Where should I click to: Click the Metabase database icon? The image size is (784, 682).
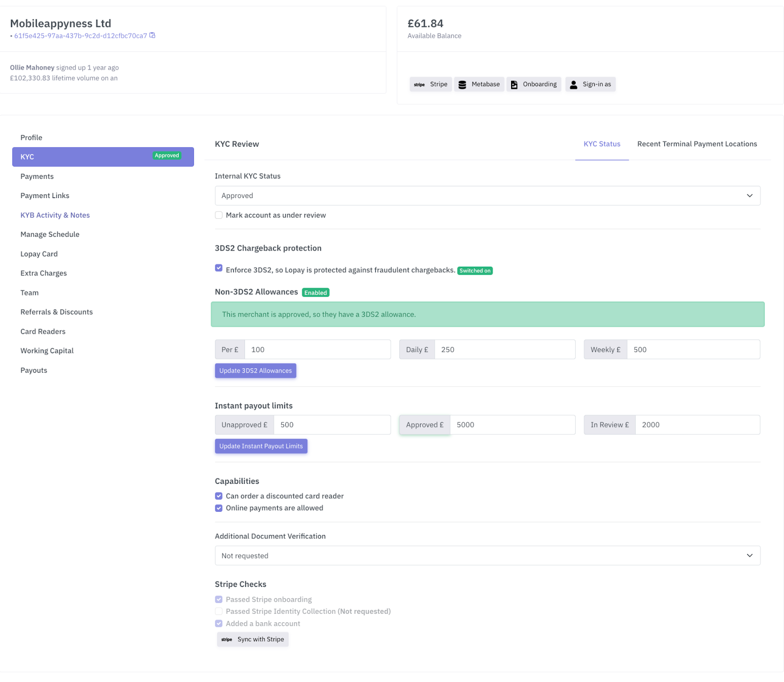click(462, 84)
